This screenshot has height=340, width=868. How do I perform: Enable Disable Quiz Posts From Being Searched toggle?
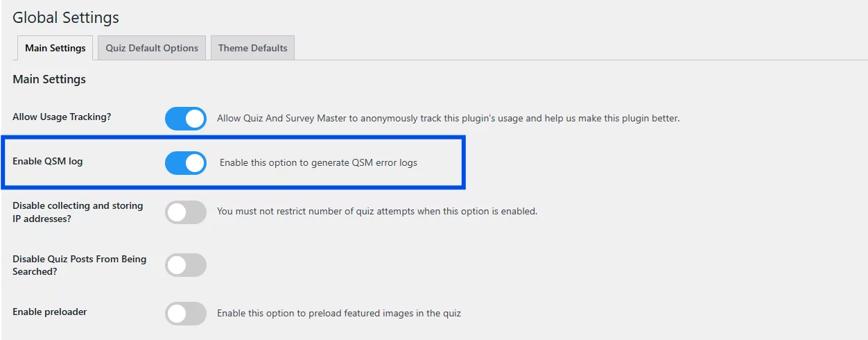[186, 265]
